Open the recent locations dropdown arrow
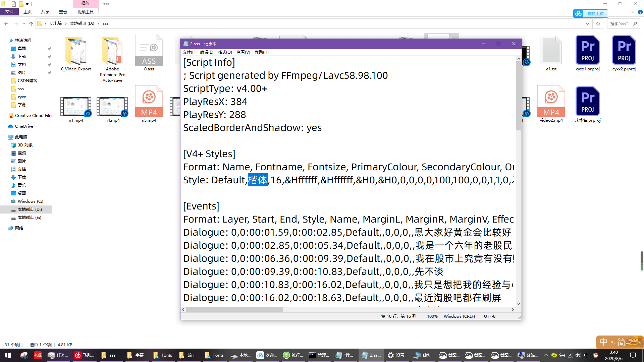 [x=24, y=23]
